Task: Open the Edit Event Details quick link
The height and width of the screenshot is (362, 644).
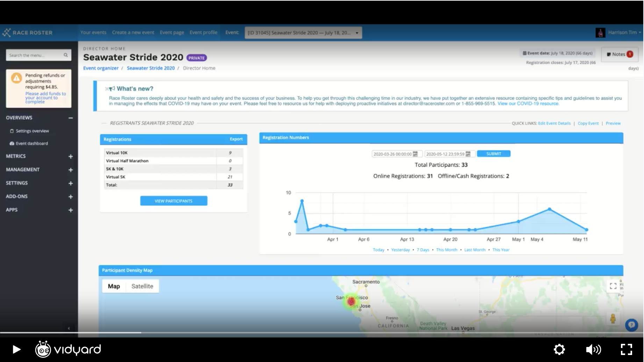Action: coord(554,123)
